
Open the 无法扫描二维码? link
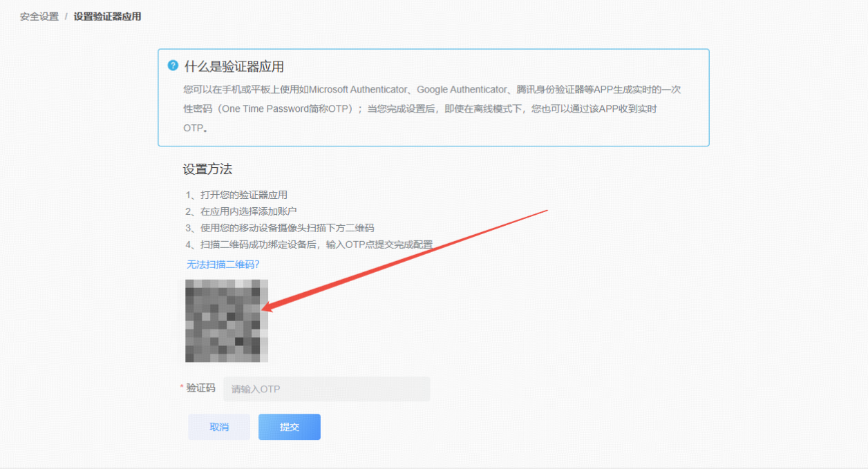click(x=223, y=265)
